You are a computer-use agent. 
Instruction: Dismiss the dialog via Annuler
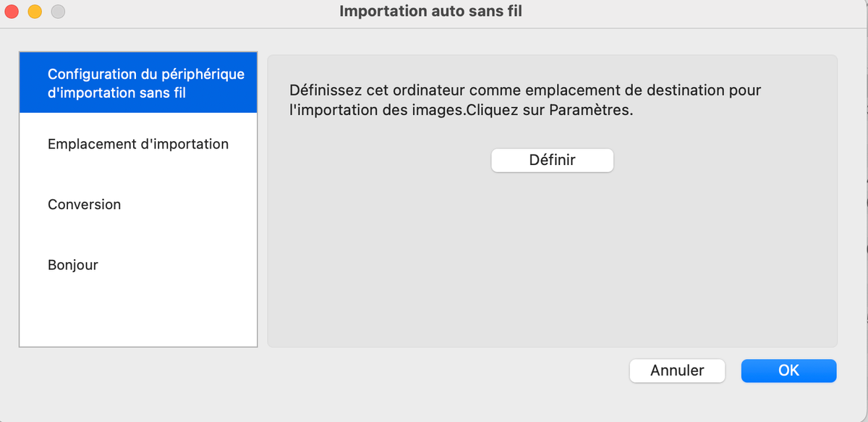coord(677,371)
